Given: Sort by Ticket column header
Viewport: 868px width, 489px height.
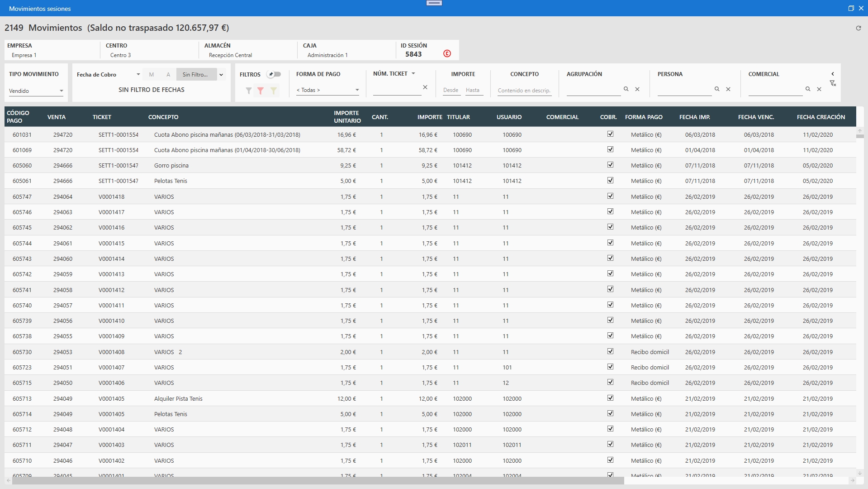Looking at the screenshot, I should coord(102,117).
